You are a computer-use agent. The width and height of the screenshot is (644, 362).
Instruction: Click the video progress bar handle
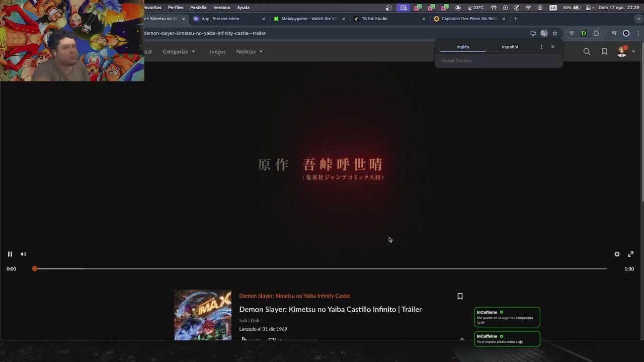pyautogui.click(x=35, y=268)
